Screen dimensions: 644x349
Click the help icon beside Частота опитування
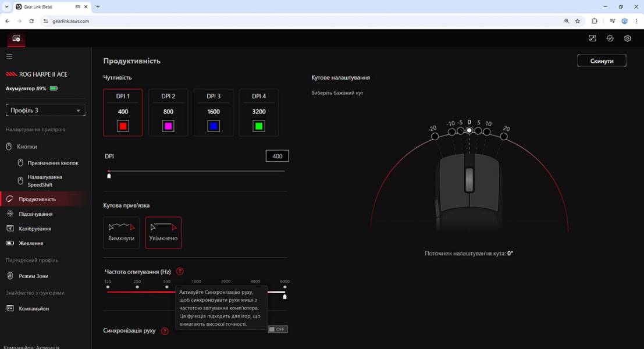tap(180, 272)
